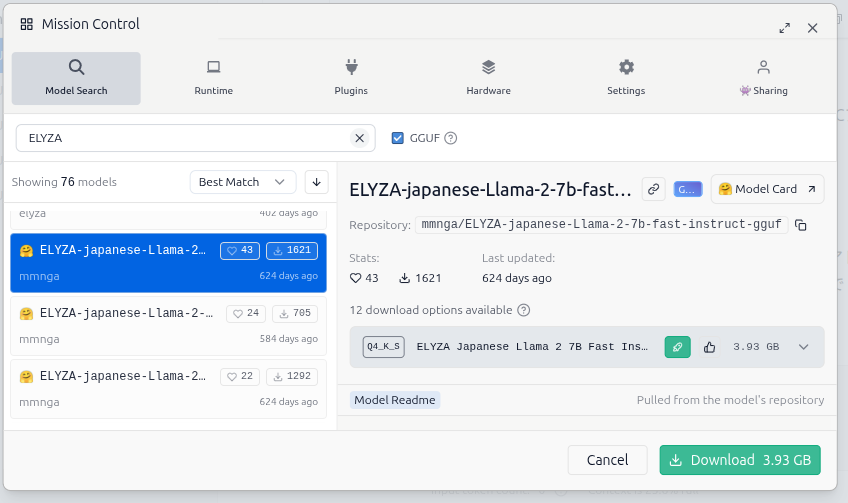
Task: Open the Settings gear section
Action: point(626,78)
